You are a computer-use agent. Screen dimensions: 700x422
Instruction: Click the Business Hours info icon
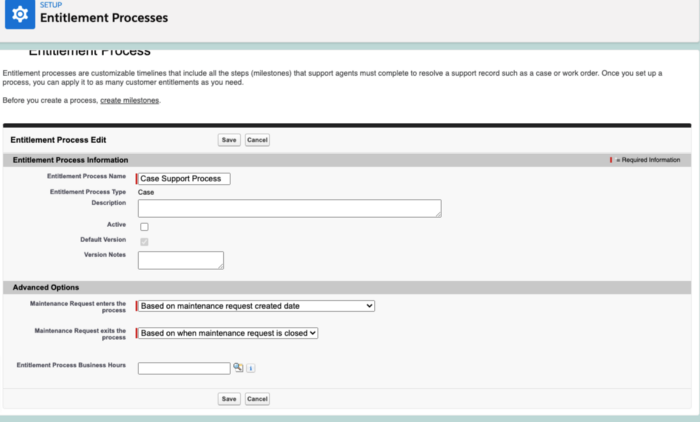(x=250, y=368)
